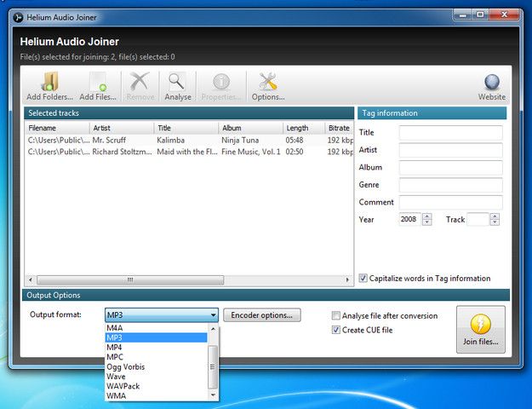532x409 pixels.
Task: Toggle Capitalize words in Tag information
Action: tap(363, 279)
